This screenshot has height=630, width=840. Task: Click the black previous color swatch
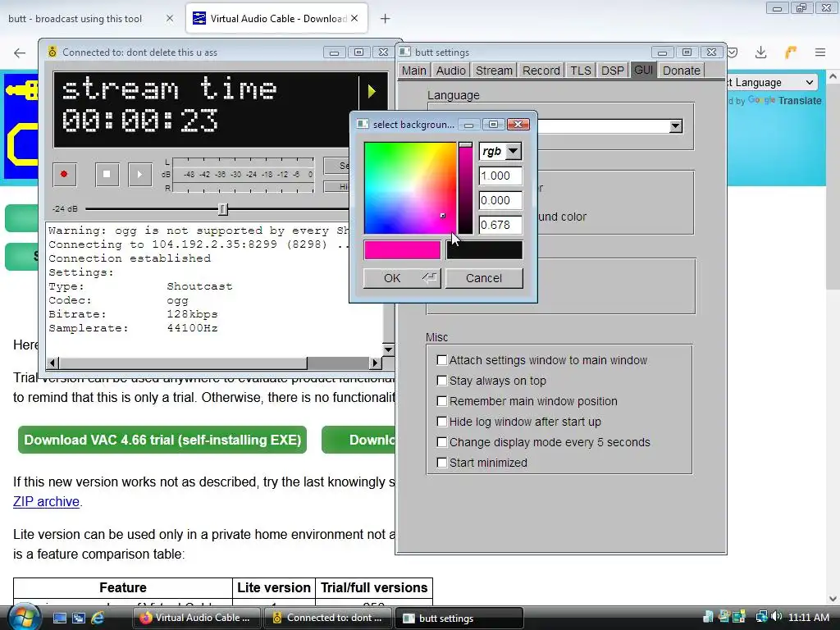pos(484,250)
